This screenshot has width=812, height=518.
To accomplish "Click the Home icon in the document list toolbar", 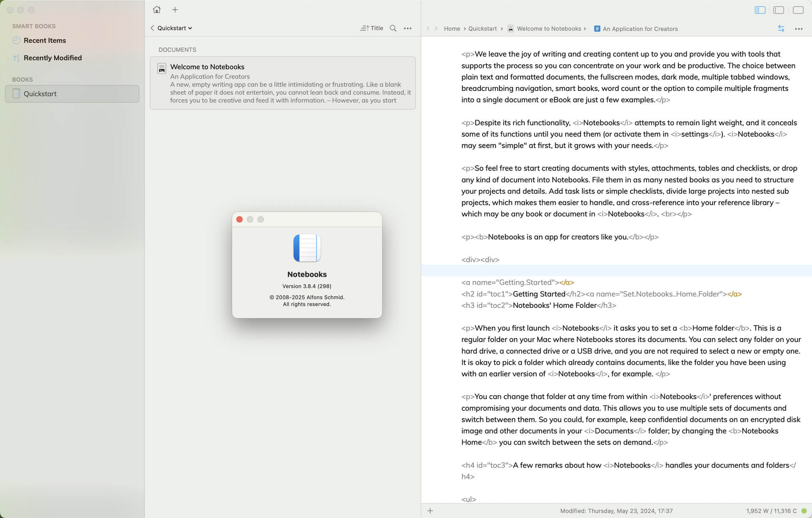I will pyautogui.click(x=156, y=9).
